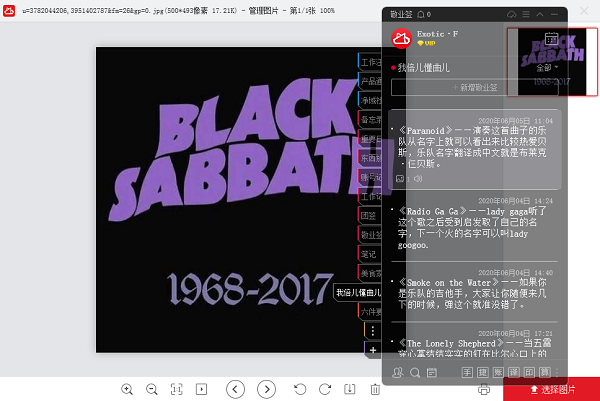View the image attachment icon on Paranoid note
This screenshot has height=401, width=600.
[400, 179]
